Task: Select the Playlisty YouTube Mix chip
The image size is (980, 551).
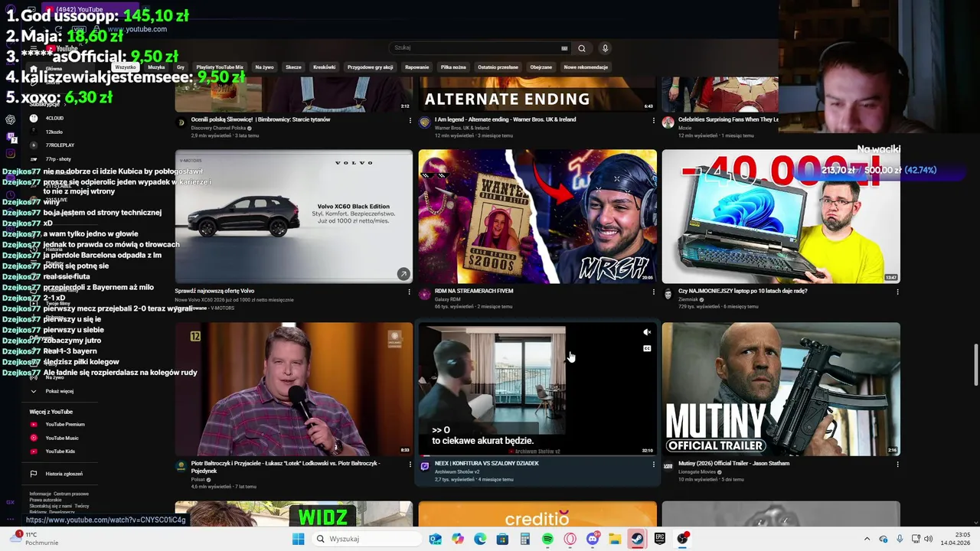Action: point(220,67)
